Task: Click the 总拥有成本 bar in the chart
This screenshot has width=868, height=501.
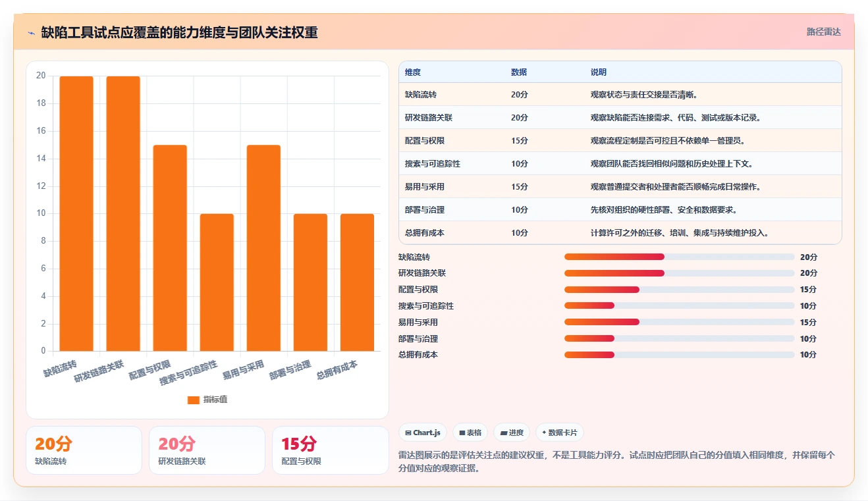Action: click(357, 282)
